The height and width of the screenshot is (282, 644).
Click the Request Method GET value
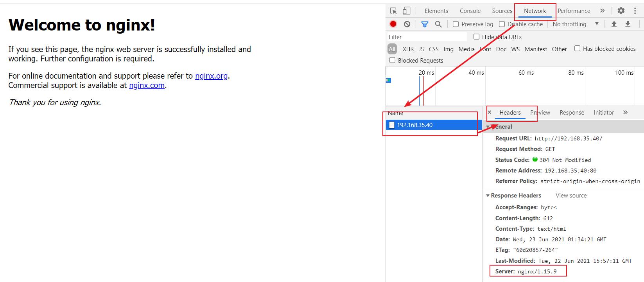point(550,149)
